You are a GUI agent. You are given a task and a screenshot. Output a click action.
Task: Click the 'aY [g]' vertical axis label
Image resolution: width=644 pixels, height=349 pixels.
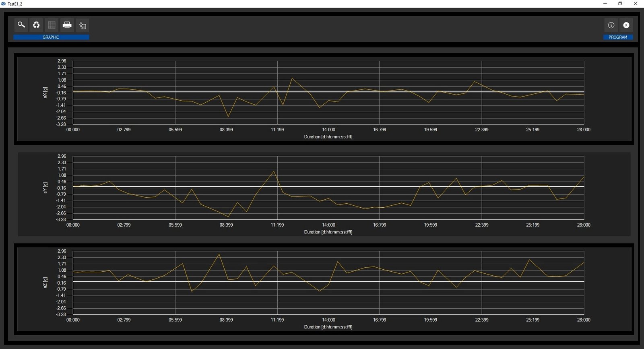[45, 188]
